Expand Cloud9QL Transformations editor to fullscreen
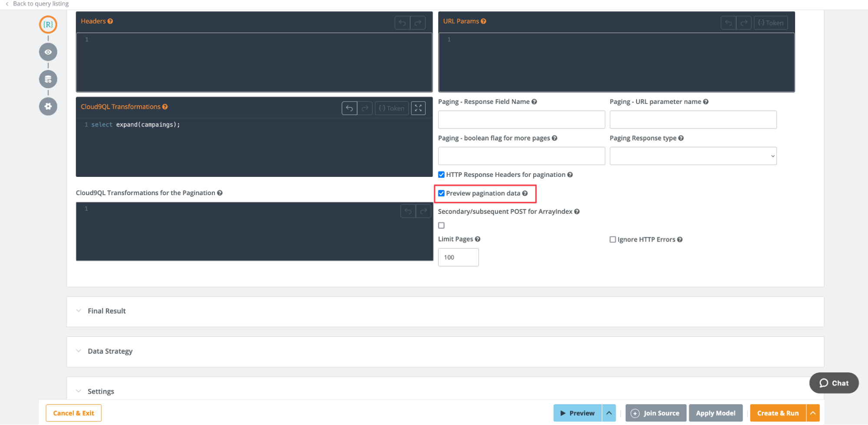The width and height of the screenshot is (868, 425). click(418, 108)
